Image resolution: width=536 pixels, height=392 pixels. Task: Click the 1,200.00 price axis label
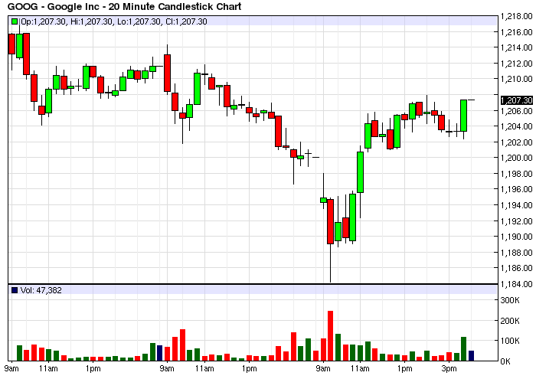click(x=517, y=158)
